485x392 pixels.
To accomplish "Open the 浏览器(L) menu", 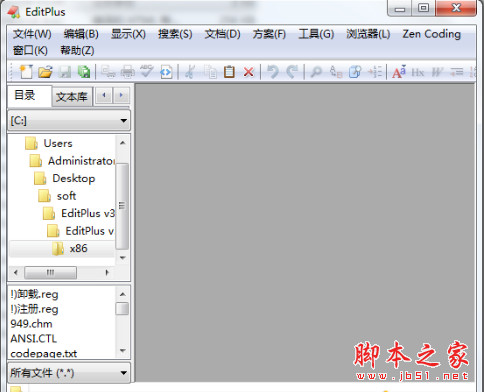I will tap(368, 34).
